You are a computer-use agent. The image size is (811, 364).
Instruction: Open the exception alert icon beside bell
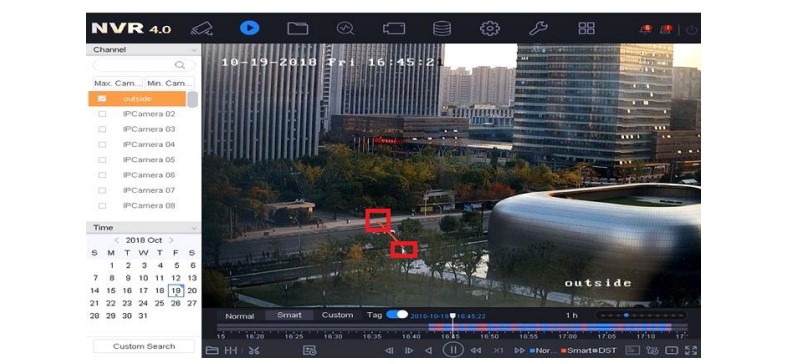pos(666,29)
